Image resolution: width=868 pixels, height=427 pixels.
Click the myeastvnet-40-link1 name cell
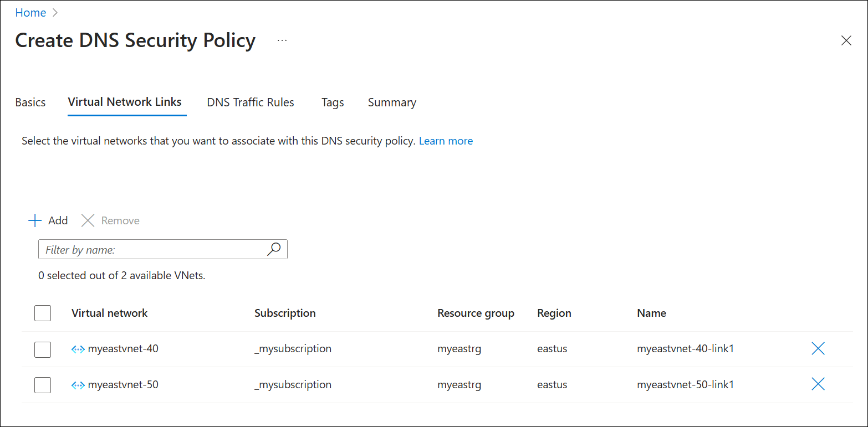point(686,349)
